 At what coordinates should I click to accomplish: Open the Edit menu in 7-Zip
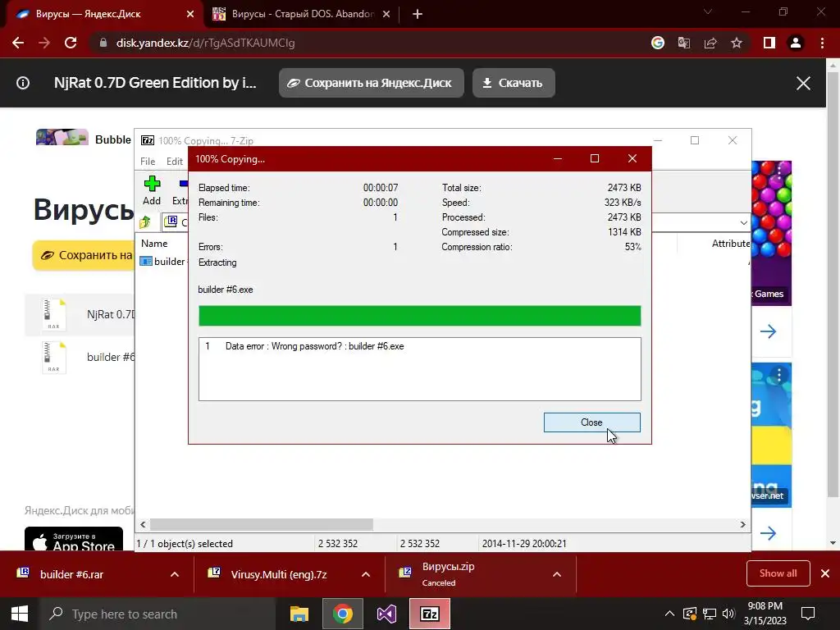click(x=175, y=162)
